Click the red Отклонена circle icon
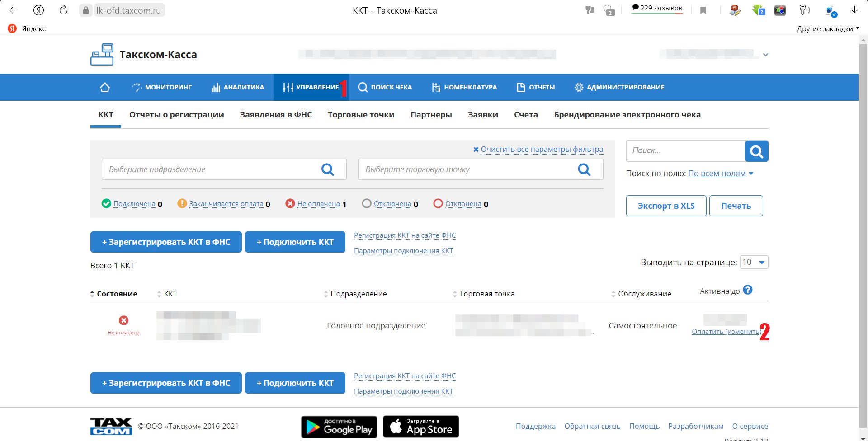868x441 pixels. (x=438, y=203)
